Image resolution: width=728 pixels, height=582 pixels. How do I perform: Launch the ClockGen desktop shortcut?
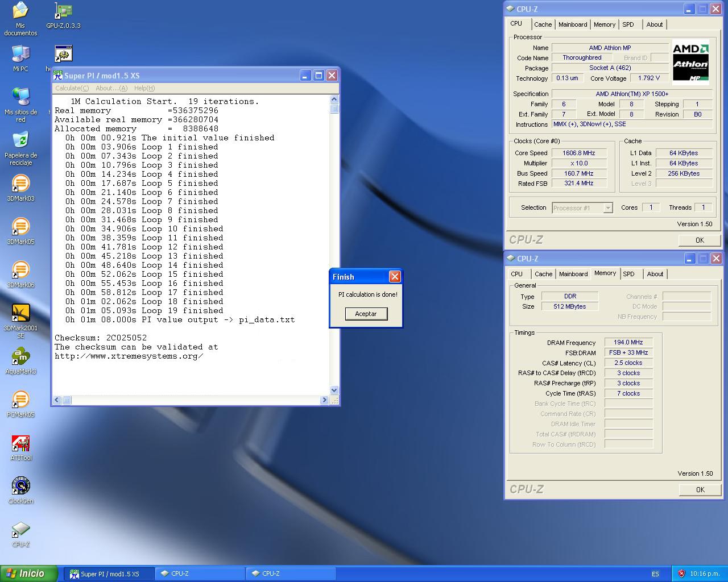pyautogui.click(x=20, y=490)
